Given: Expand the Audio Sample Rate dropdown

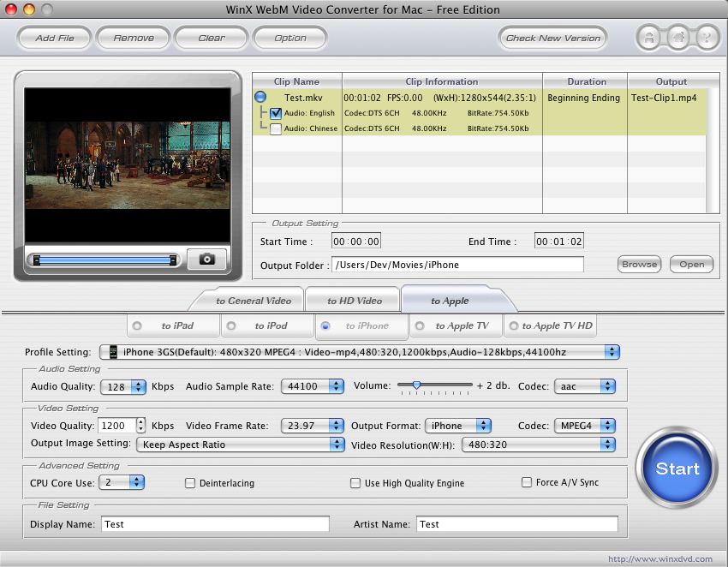Looking at the screenshot, I should [313, 386].
